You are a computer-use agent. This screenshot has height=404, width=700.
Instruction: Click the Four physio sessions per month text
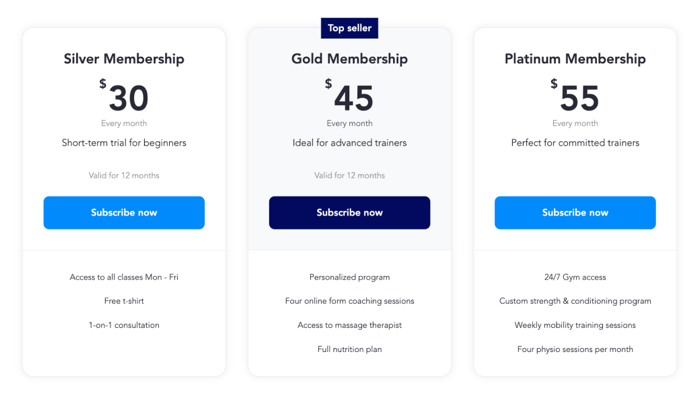pos(575,350)
